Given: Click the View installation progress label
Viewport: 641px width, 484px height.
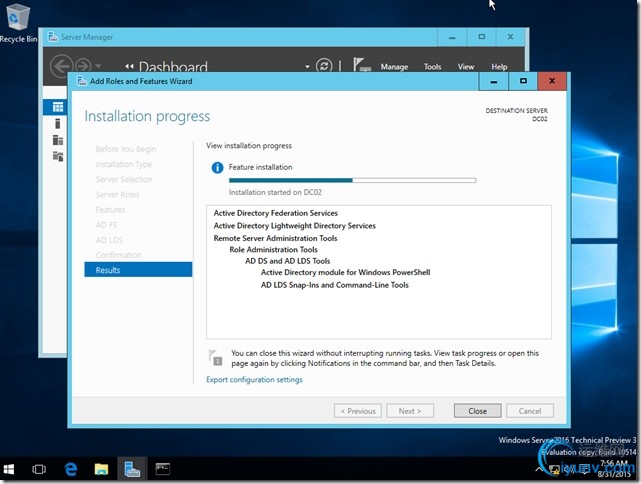Looking at the screenshot, I should coord(249,146).
